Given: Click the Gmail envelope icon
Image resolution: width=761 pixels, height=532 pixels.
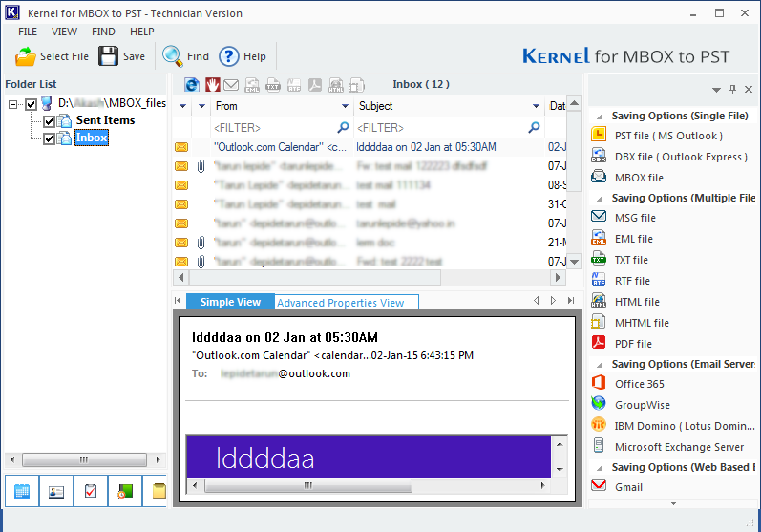Looking at the screenshot, I should (x=599, y=486).
